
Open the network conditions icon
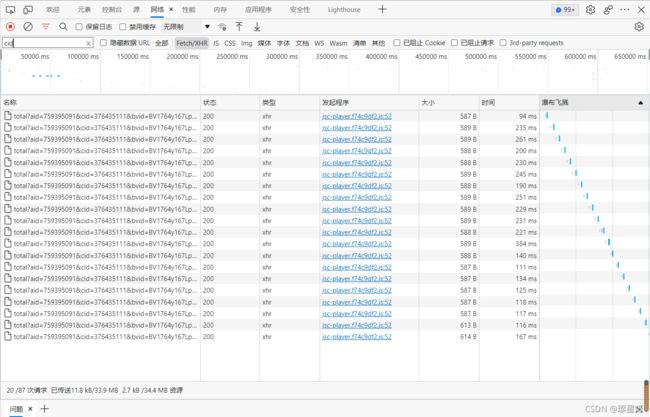(222, 27)
